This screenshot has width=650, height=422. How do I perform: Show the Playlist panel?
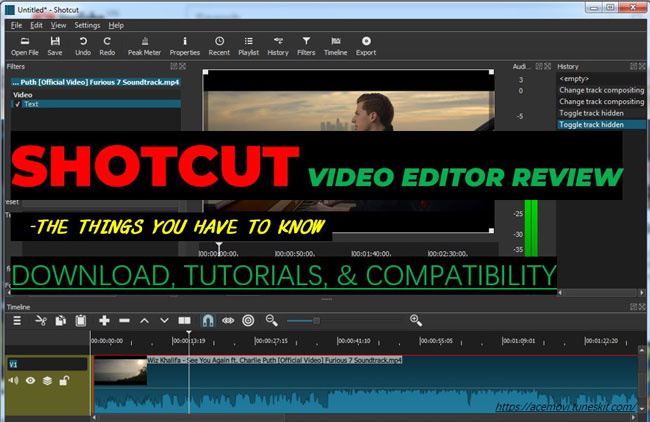coord(248,46)
